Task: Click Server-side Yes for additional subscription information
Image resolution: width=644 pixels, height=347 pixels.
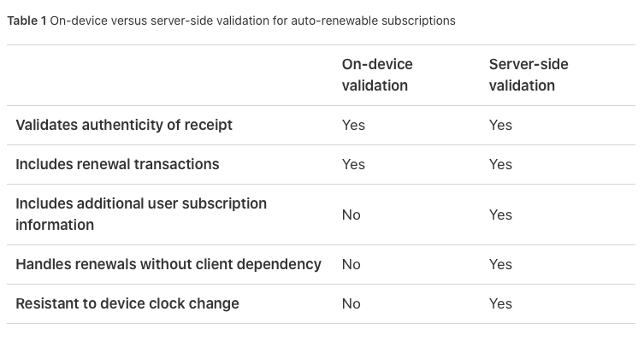Action: (x=500, y=215)
